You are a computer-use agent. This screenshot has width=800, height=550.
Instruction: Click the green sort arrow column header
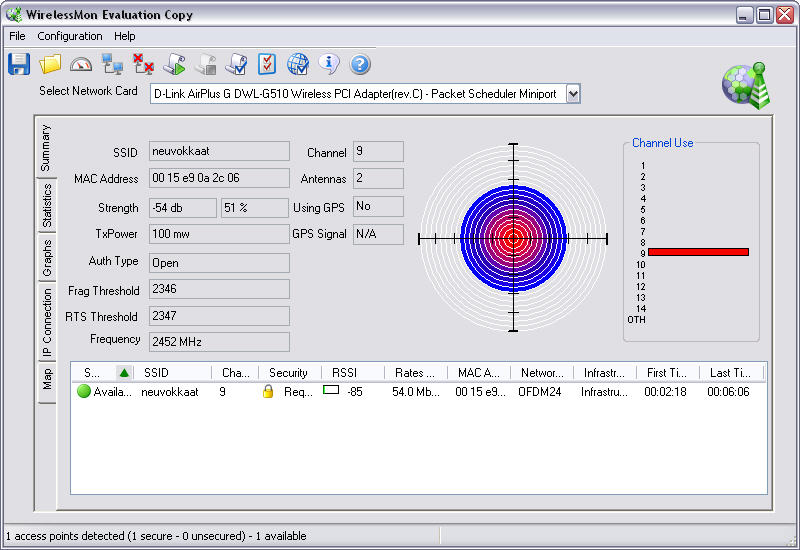point(124,373)
